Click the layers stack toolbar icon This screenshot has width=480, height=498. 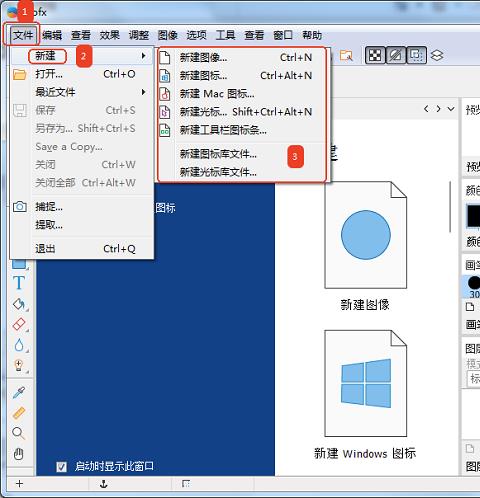point(437,55)
